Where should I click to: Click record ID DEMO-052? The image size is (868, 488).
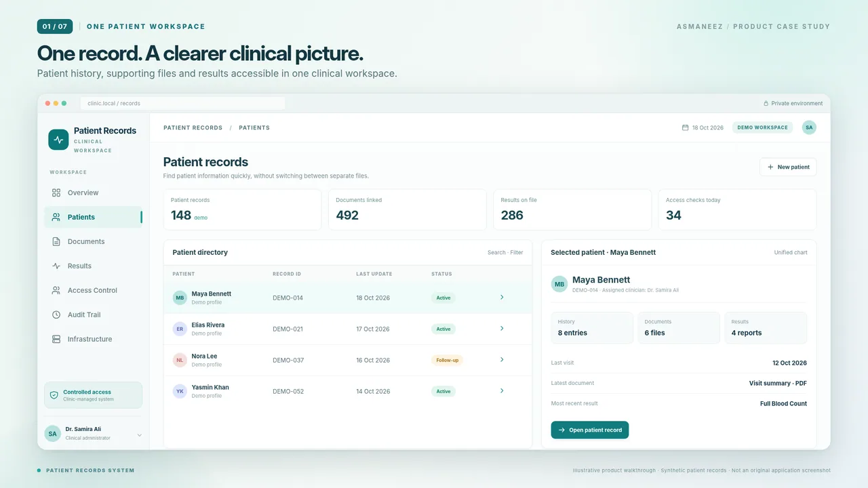click(288, 391)
